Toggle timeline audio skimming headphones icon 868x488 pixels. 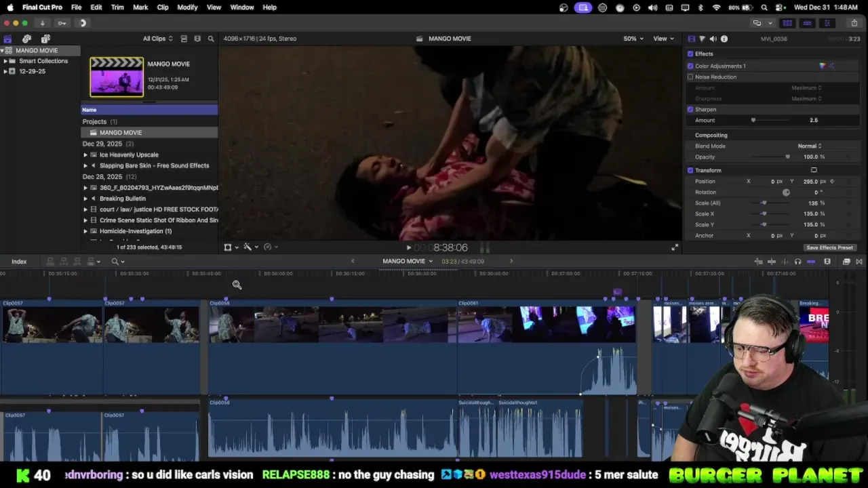coord(797,262)
